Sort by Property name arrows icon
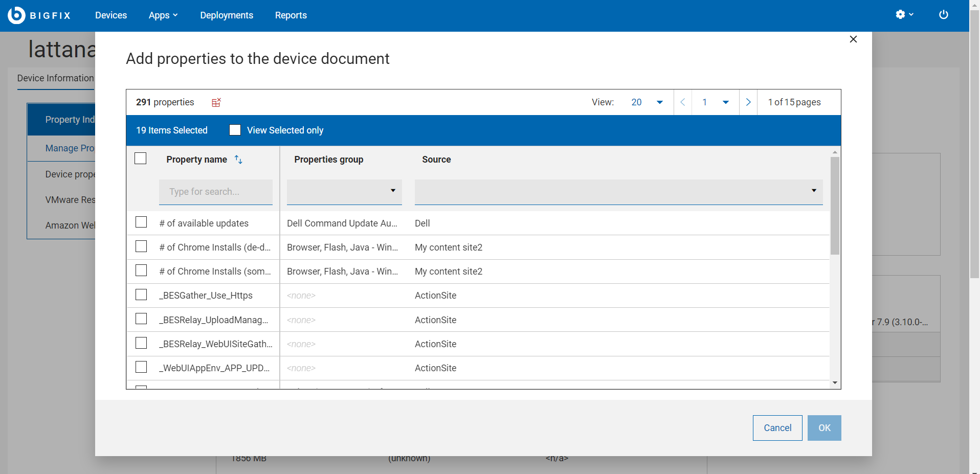 click(238, 160)
